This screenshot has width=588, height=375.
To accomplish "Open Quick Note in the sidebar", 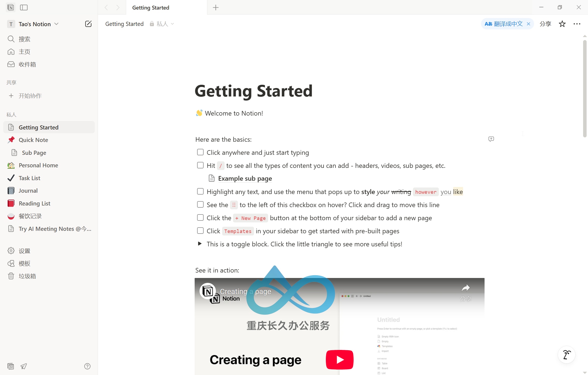I will pos(49,140).
